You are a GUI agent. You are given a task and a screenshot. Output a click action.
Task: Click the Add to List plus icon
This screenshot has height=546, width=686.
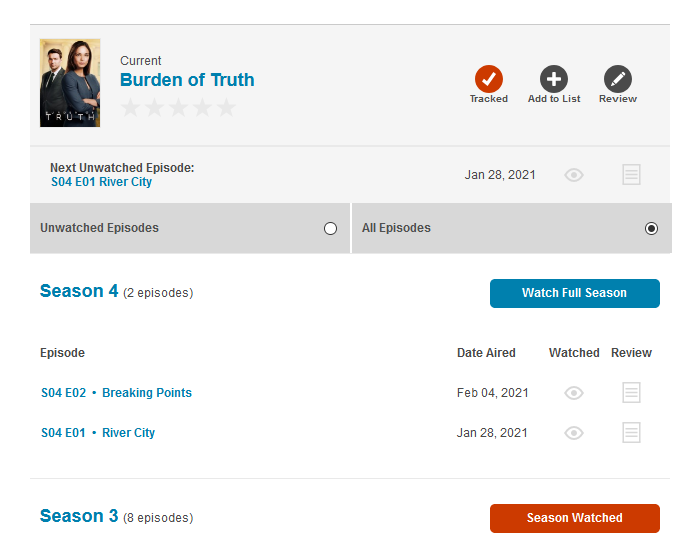(x=554, y=79)
